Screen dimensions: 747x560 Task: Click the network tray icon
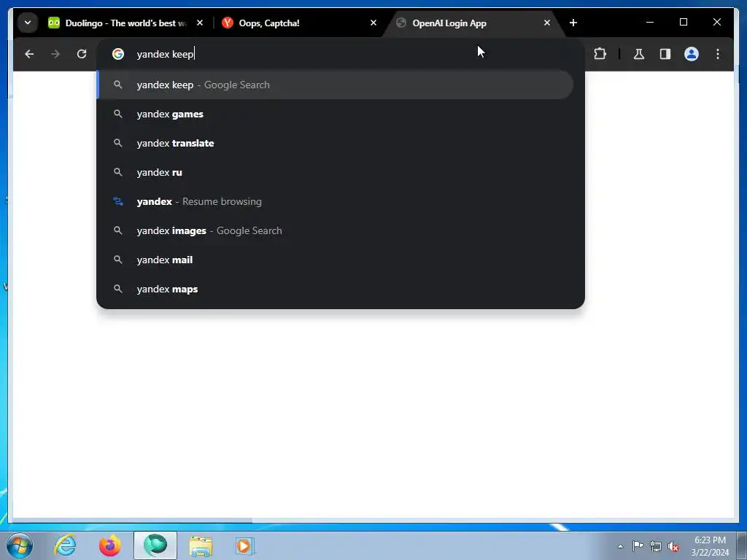tap(656, 546)
